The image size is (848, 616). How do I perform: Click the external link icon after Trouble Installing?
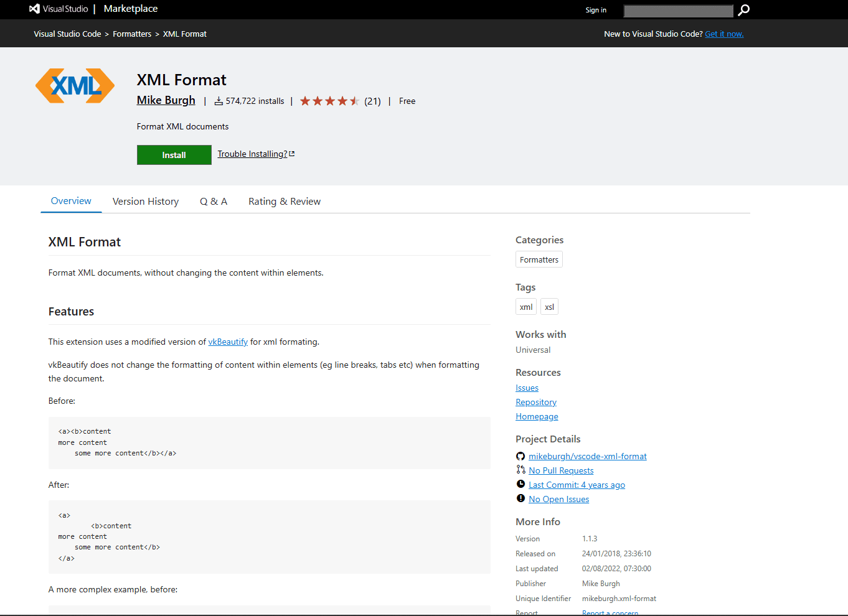[291, 154]
